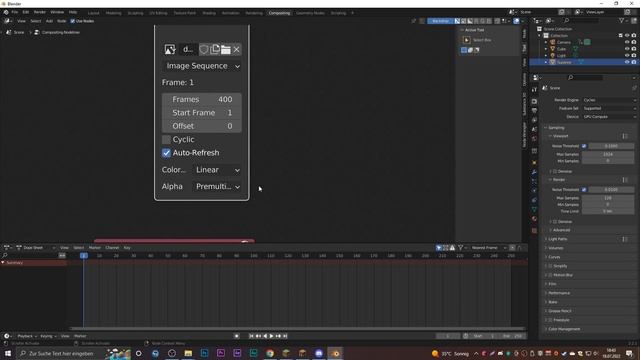This screenshot has height=360, width=640.
Task: Adjust the Render Time Limit slider
Action: click(608, 211)
